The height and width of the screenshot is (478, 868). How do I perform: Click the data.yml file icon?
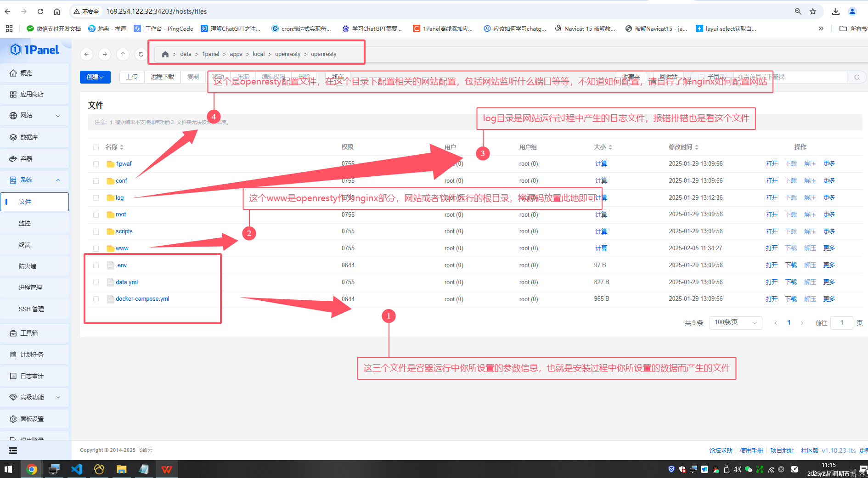[110, 282]
